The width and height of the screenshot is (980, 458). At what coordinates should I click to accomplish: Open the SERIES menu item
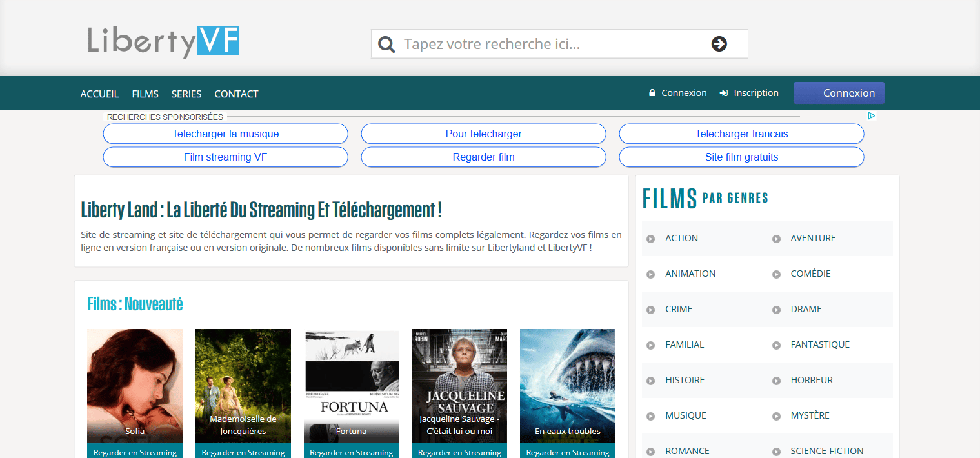tap(186, 94)
